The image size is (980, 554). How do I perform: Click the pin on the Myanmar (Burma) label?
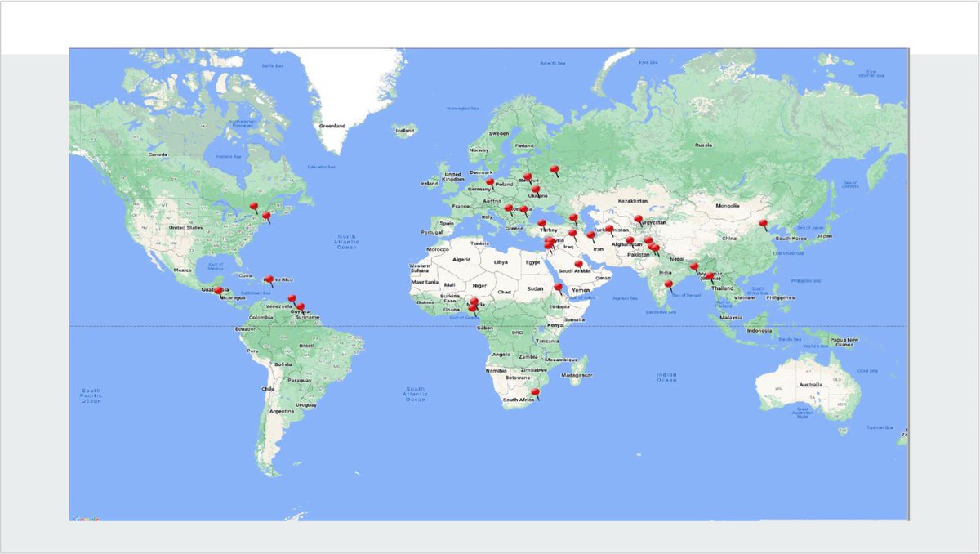pos(710,278)
